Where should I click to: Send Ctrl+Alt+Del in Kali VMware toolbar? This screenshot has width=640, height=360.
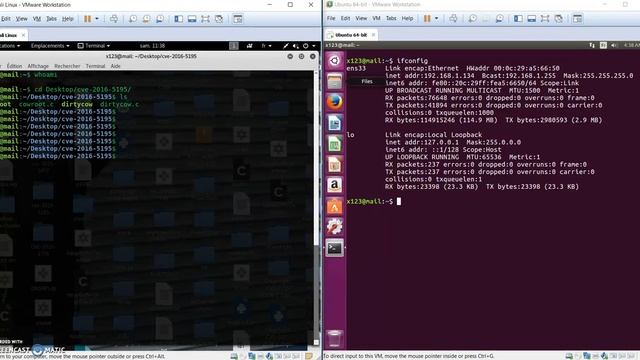114,19
